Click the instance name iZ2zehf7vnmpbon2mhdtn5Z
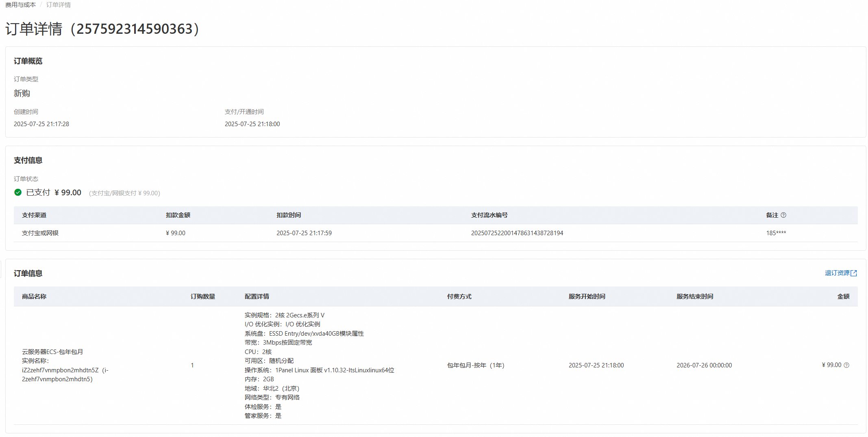This screenshot has width=868, height=437. [60, 370]
